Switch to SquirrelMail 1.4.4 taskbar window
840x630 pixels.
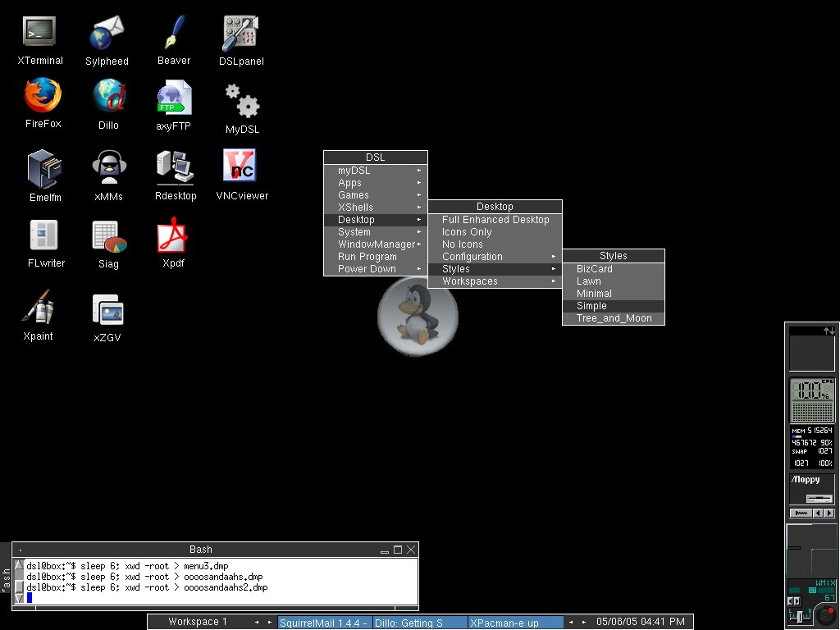[325, 623]
